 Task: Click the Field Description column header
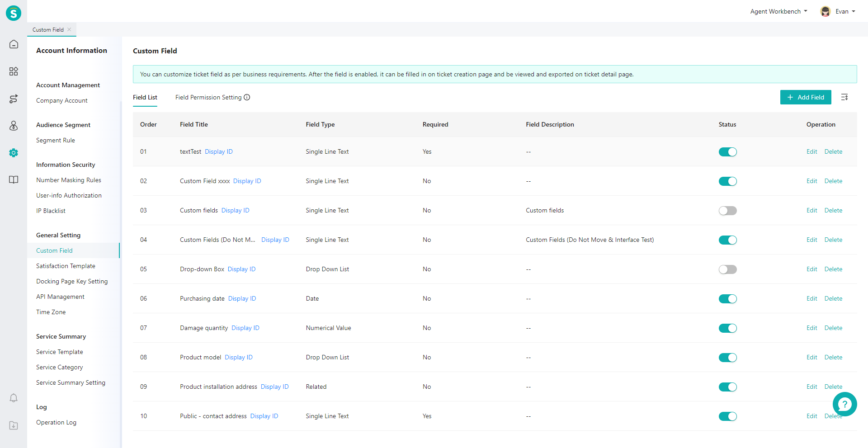[x=550, y=124]
